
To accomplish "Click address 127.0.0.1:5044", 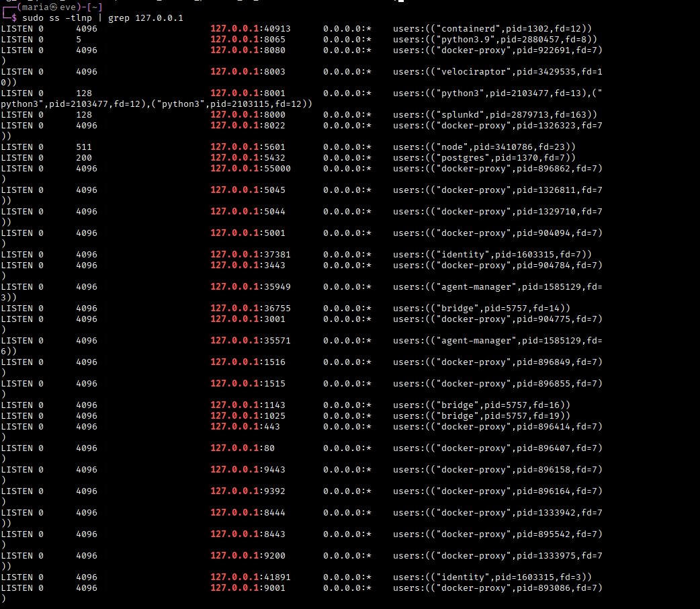I will [x=248, y=211].
